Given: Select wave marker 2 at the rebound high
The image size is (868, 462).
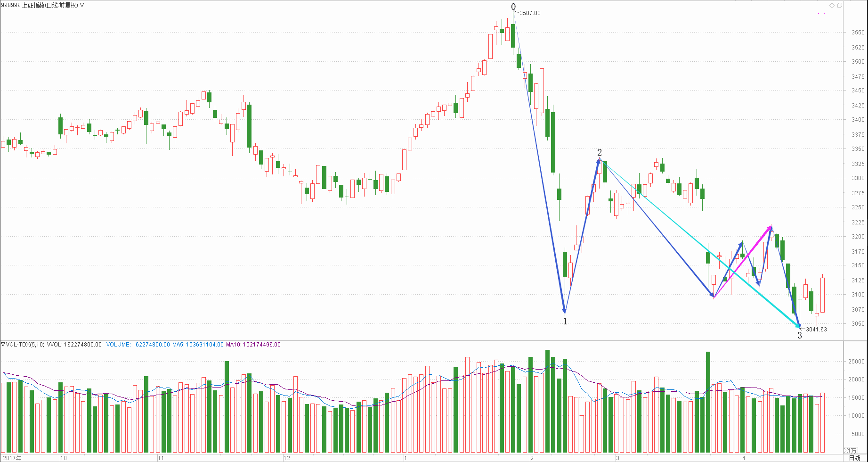Looking at the screenshot, I should pos(600,152).
